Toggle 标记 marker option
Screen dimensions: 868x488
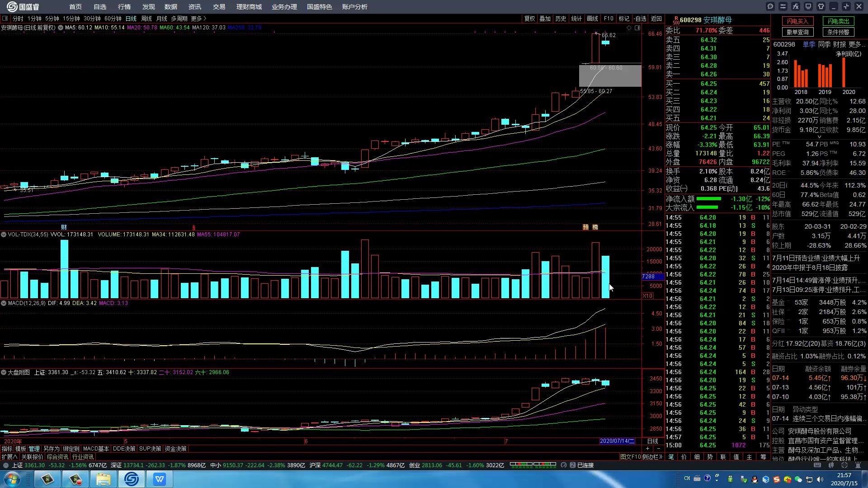click(624, 19)
